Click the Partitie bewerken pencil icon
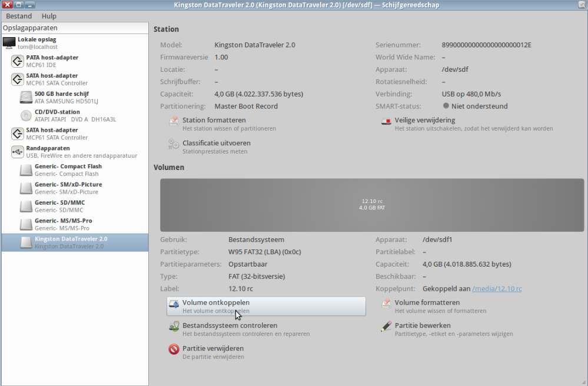This screenshot has height=386, width=588. click(386, 327)
